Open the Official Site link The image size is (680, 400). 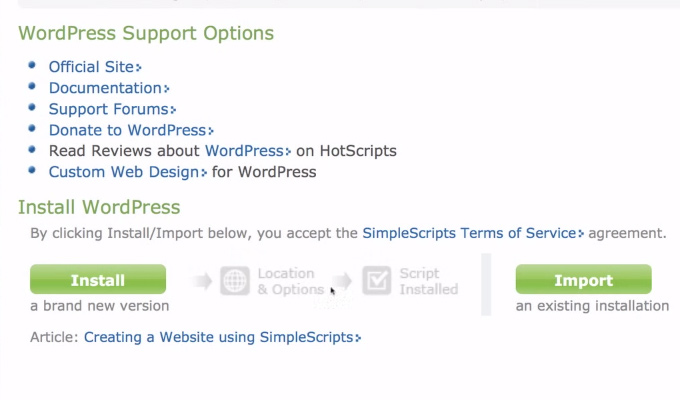pos(95,67)
